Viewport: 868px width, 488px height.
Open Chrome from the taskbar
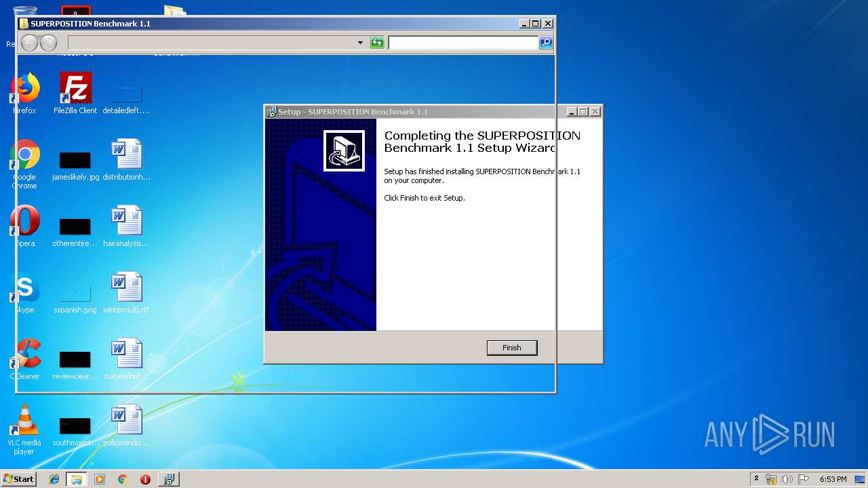point(123,479)
